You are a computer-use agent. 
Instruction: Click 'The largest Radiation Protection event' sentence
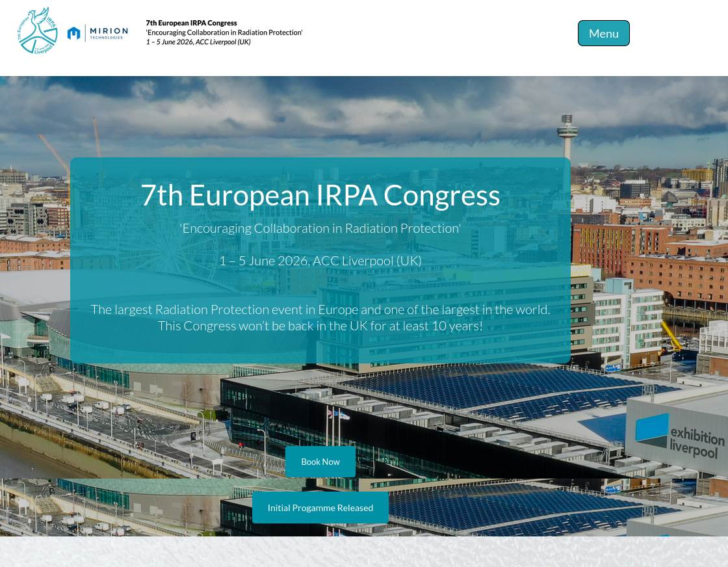[320, 310]
